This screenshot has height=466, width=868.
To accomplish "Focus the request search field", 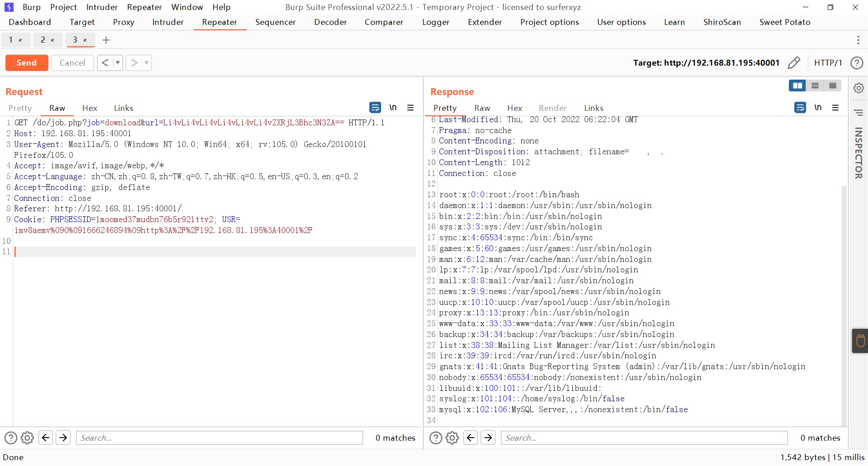I will (x=219, y=438).
